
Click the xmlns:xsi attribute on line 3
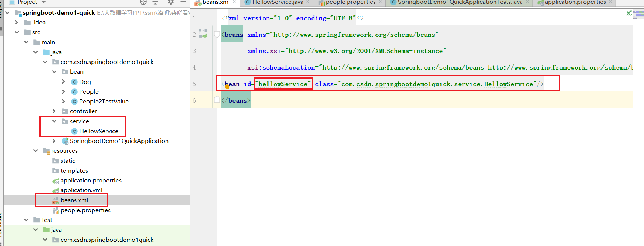coord(264,51)
